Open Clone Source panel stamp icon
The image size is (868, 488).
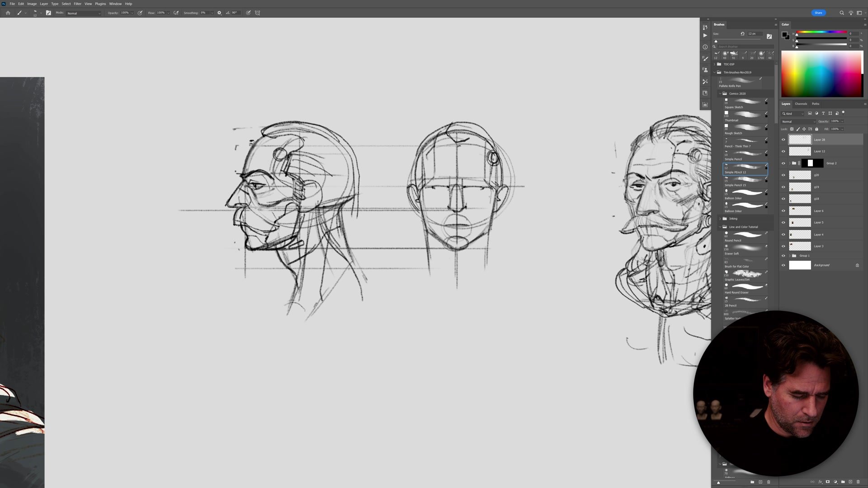point(705,70)
